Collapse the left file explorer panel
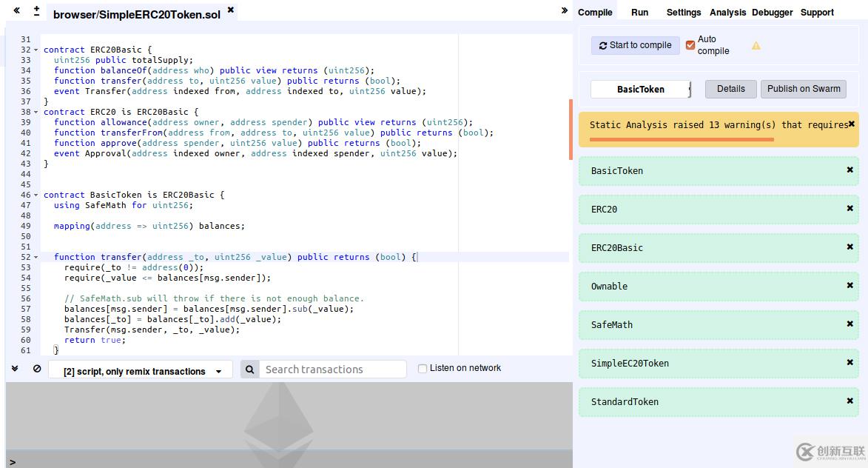 [16, 11]
